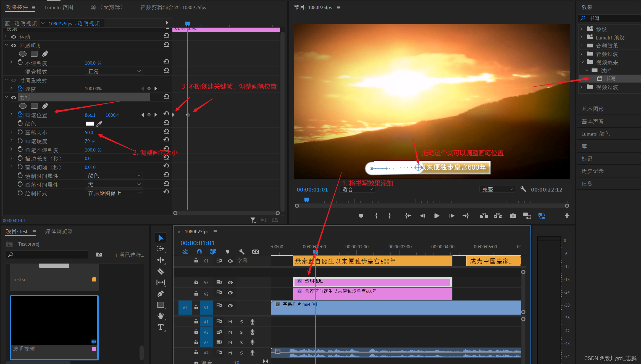Viewport: 641px width, 364px height.
Task: Mute the A1 audio track
Action: tap(230, 322)
